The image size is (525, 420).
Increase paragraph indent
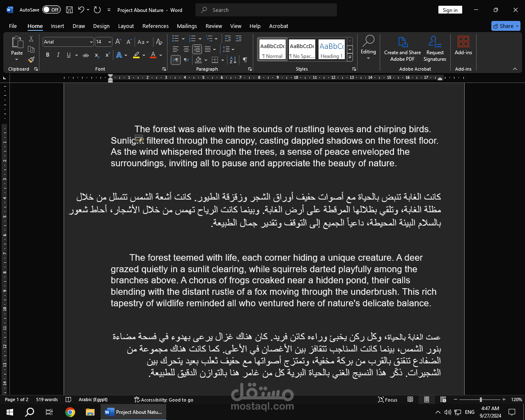(x=238, y=39)
